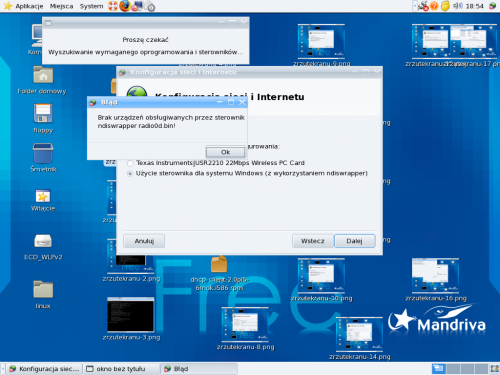Click the Konfiguracja sieci window title icon

tap(122, 72)
